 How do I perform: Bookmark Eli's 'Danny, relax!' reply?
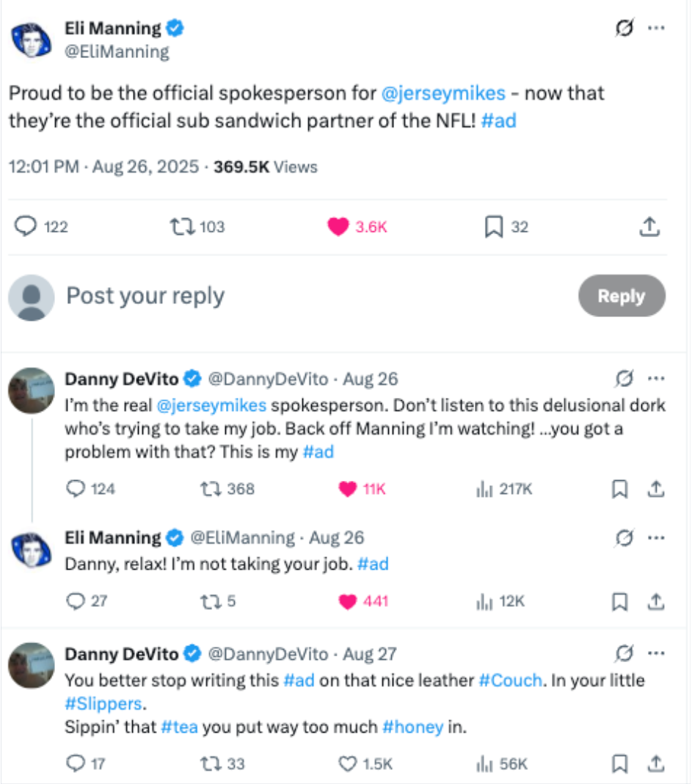(x=620, y=601)
